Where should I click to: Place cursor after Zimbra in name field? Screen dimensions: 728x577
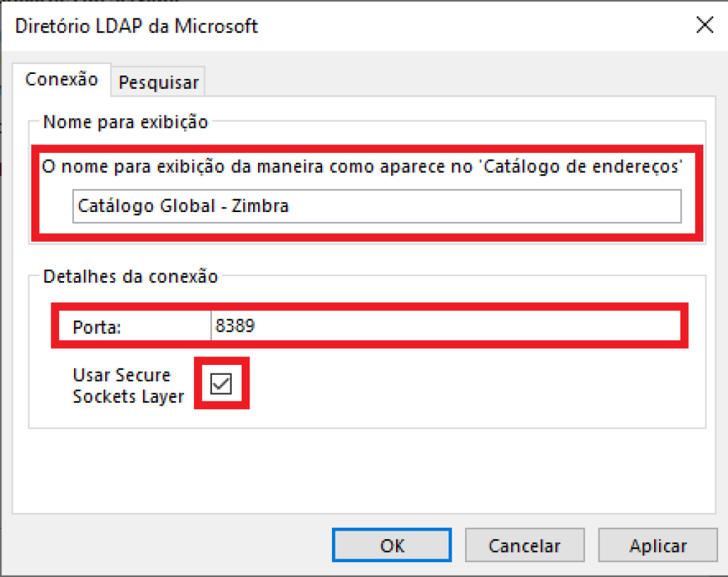tap(291, 206)
